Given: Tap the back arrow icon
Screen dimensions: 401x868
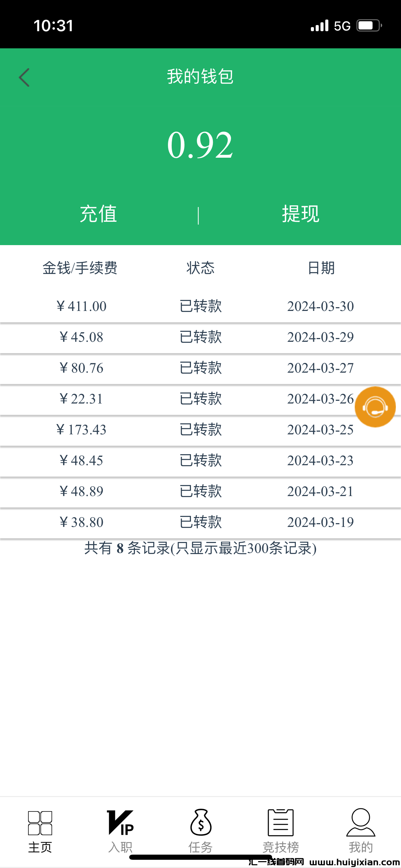Looking at the screenshot, I should 24,77.
